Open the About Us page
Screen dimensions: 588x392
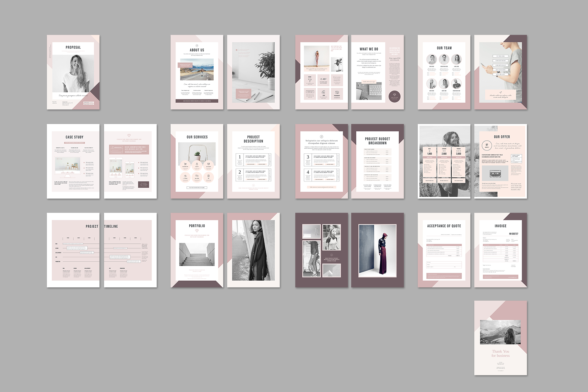point(197,72)
